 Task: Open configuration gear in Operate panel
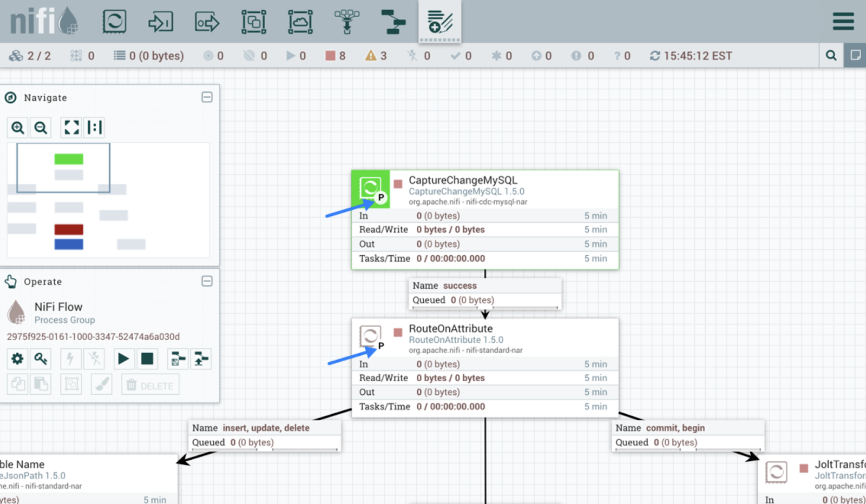coord(17,359)
